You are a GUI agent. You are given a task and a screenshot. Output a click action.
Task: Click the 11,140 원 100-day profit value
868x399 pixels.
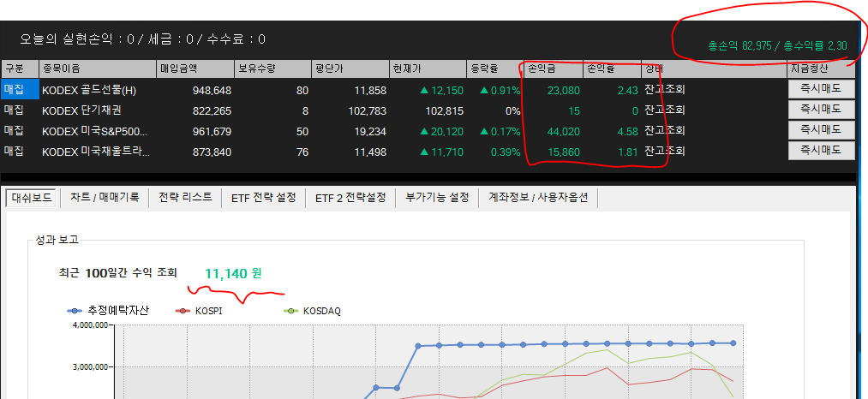pos(233,273)
